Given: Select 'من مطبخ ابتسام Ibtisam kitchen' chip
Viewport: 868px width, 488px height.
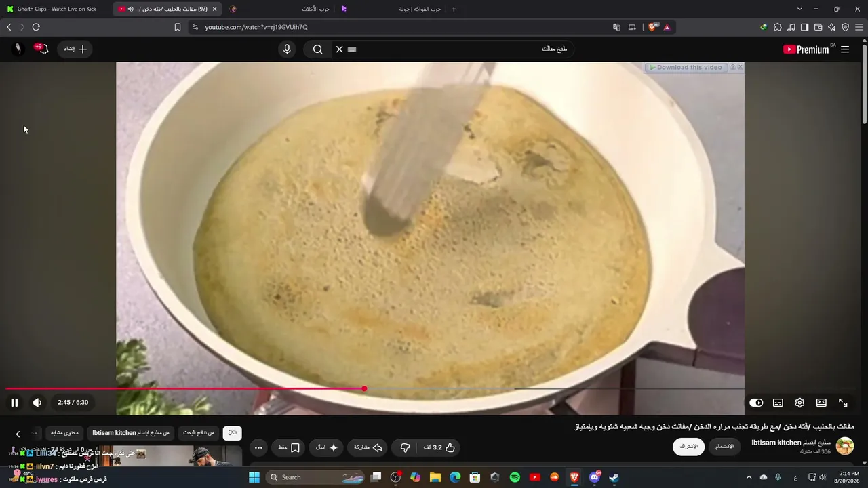Looking at the screenshot, I should point(131,433).
